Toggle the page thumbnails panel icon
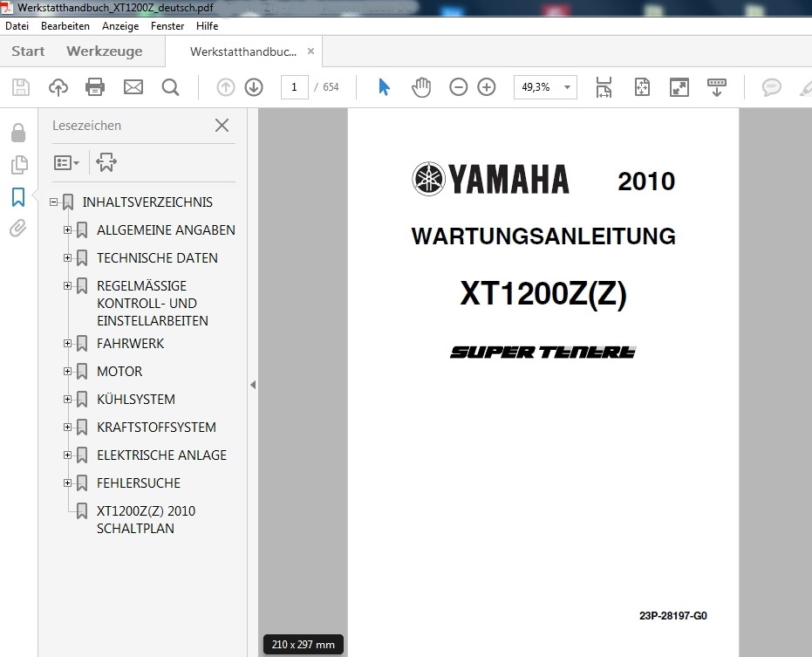The width and height of the screenshot is (812, 657). click(x=18, y=165)
